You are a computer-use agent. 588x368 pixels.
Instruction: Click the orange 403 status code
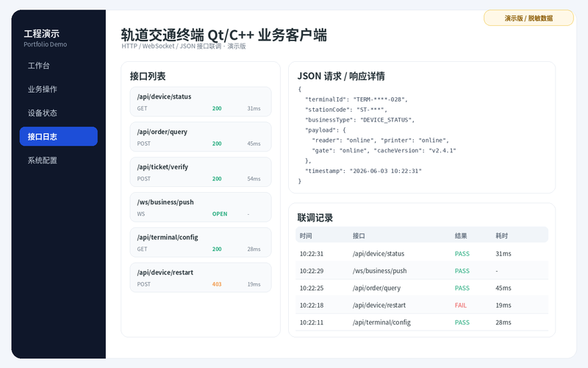tap(217, 284)
